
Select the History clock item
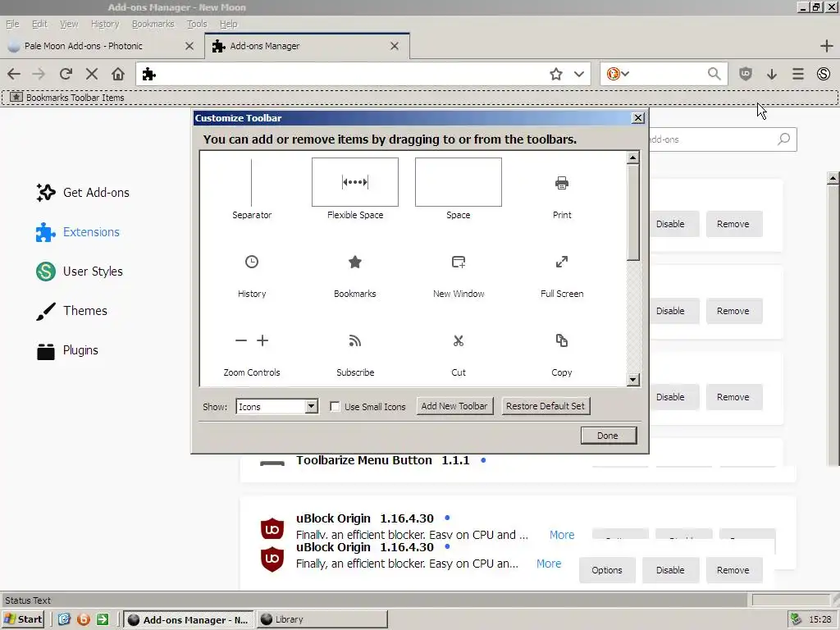point(252,276)
